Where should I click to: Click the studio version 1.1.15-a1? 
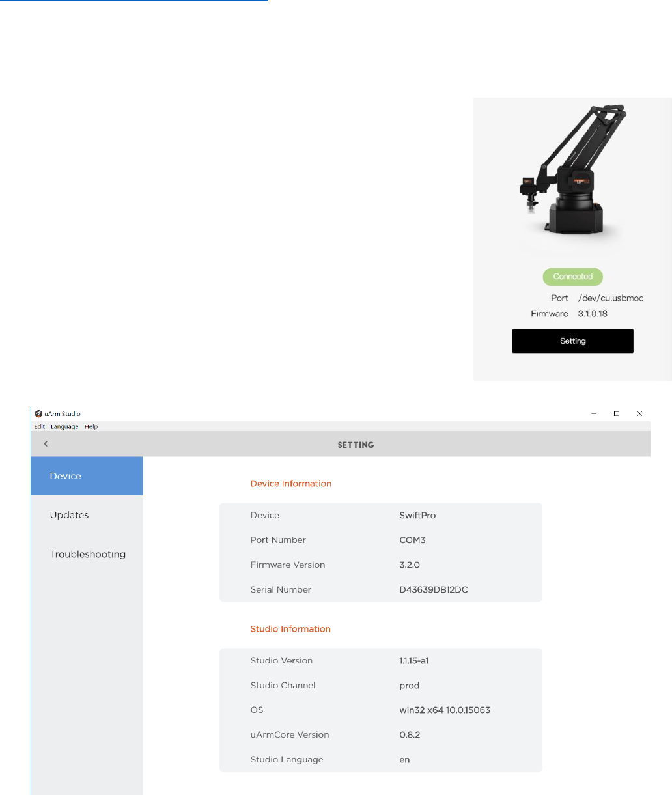click(x=414, y=660)
